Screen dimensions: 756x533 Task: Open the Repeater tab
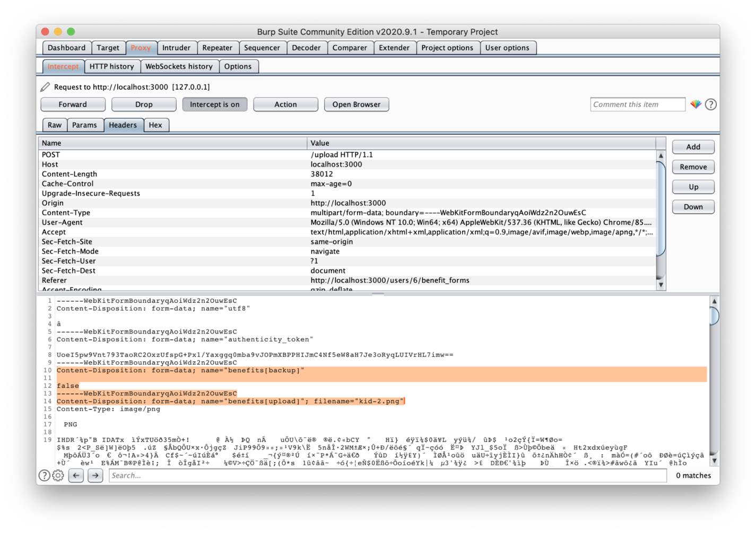[217, 48]
